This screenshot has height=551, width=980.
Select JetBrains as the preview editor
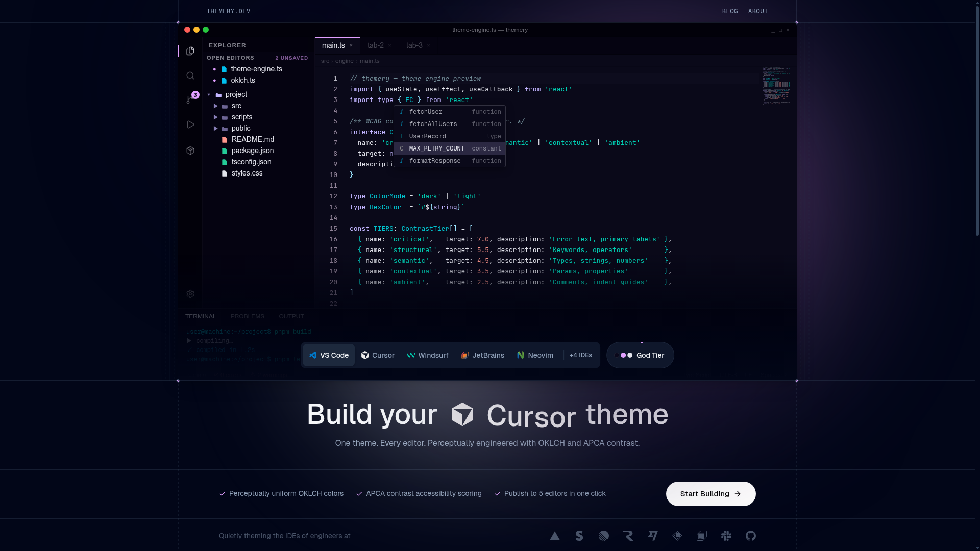[482, 355]
